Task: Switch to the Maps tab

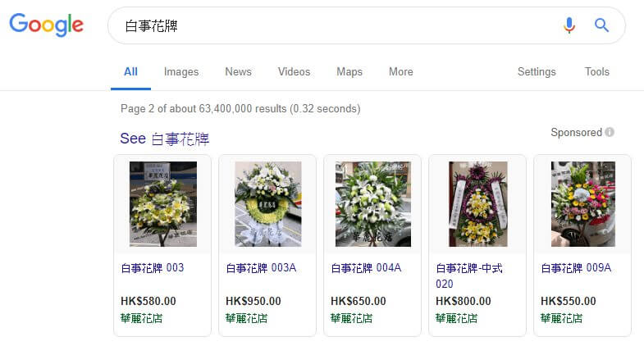Action: pos(349,72)
